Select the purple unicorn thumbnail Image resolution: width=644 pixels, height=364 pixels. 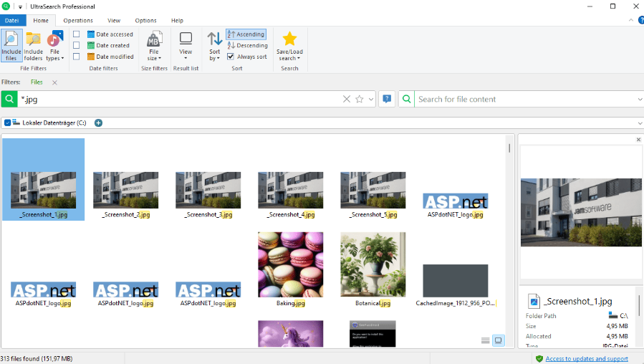tap(290, 334)
